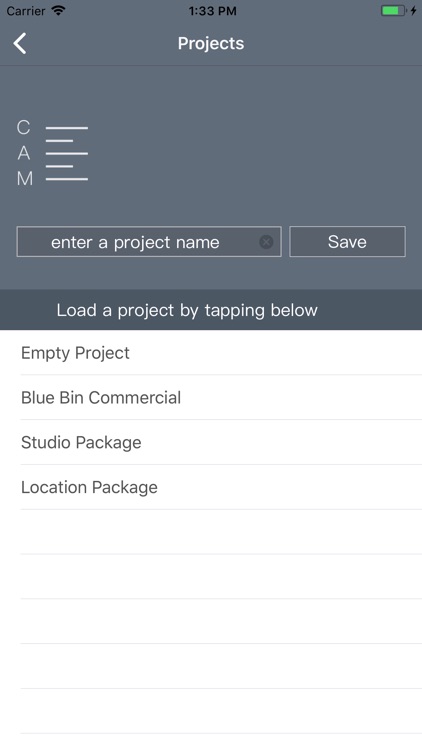Tap the green battery icon
This screenshot has height=750, width=422.
(393, 11)
